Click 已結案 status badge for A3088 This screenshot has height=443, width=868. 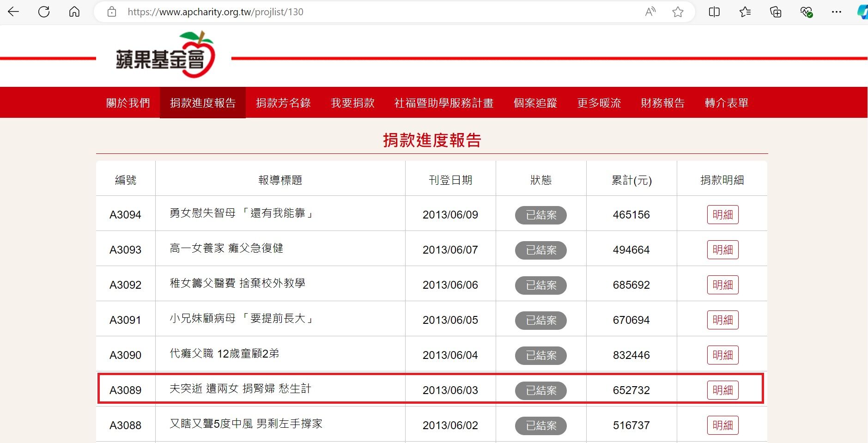point(541,426)
